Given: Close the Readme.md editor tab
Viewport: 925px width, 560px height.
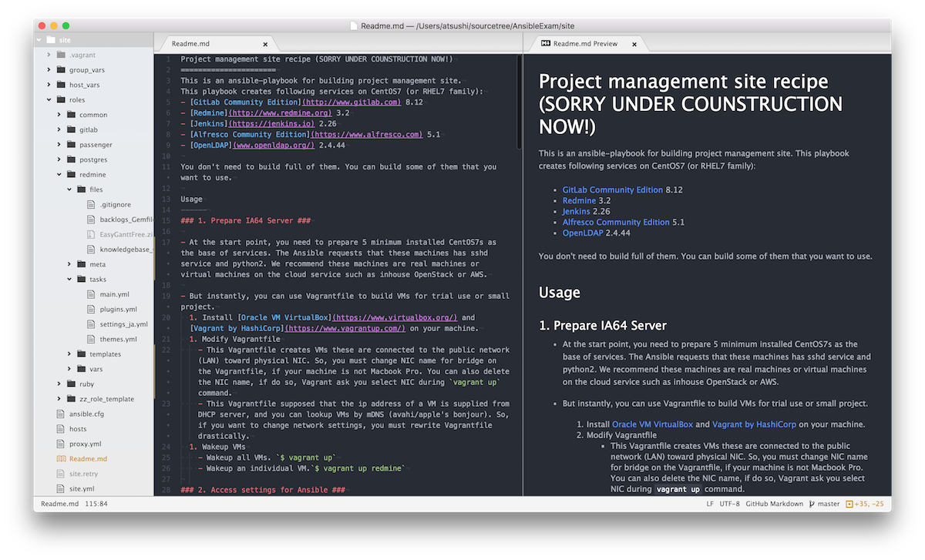Looking at the screenshot, I should 265,45.
